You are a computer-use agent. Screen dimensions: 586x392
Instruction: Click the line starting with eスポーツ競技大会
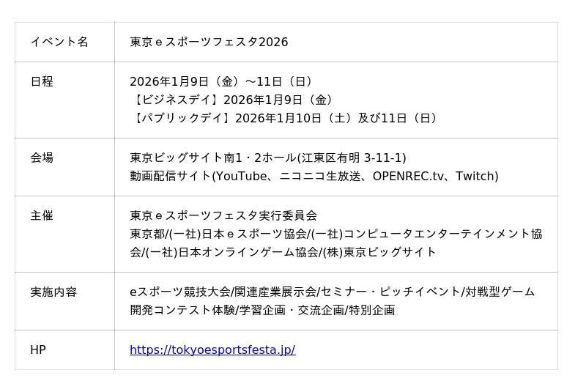point(332,292)
